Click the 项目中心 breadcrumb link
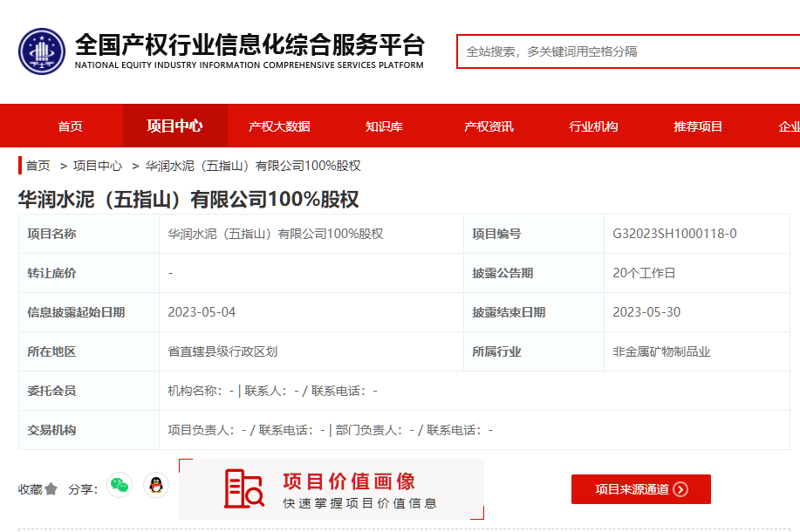The image size is (800, 532). (98, 166)
